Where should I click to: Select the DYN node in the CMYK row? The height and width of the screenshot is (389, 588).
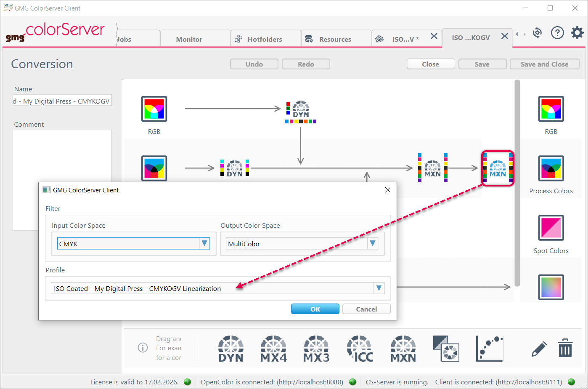(x=235, y=168)
